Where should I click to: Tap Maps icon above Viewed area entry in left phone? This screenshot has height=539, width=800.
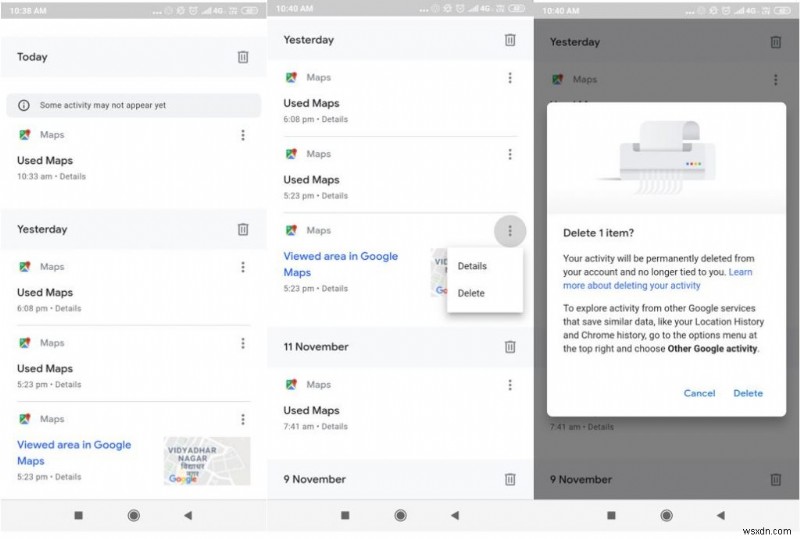click(24, 419)
